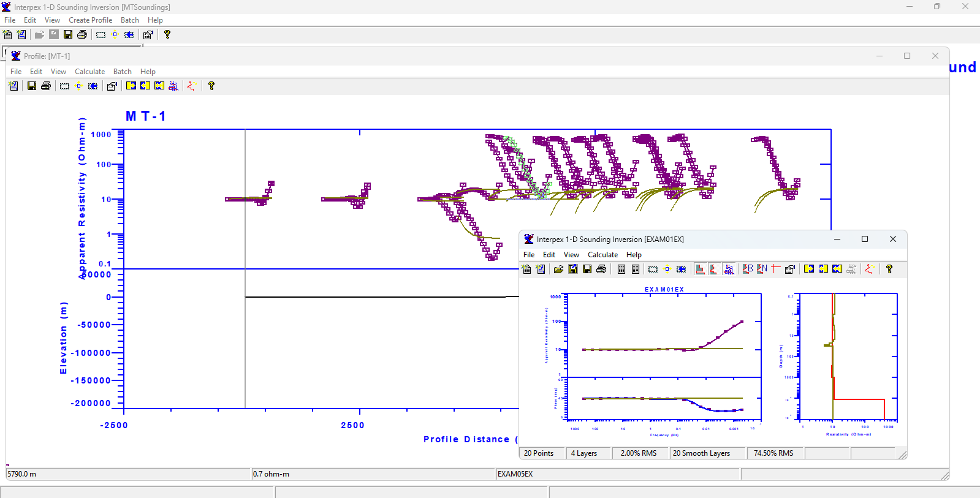Click the open folder icon in the EXAM01EX toolbar

point(558,269)
